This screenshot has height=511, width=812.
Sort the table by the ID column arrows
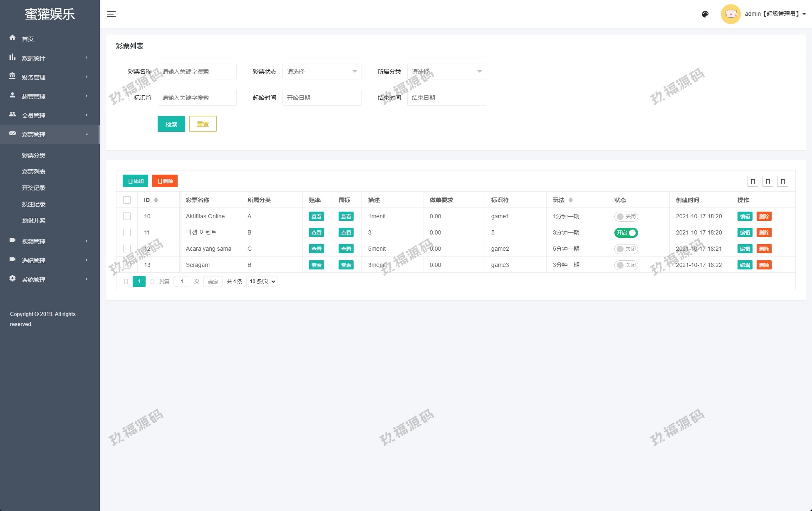click(156, 200)
